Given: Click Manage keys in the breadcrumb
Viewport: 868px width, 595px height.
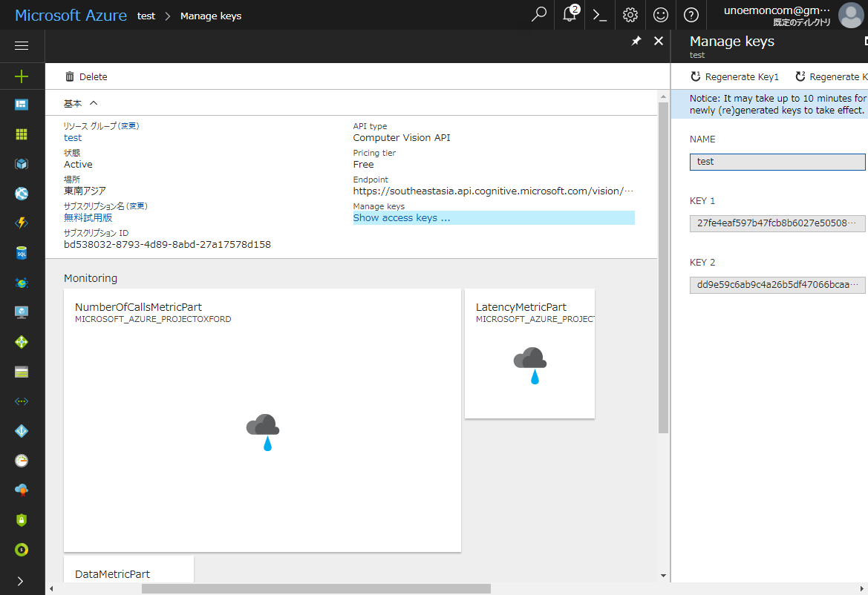Looking at the screenshot, I should 211,16.
